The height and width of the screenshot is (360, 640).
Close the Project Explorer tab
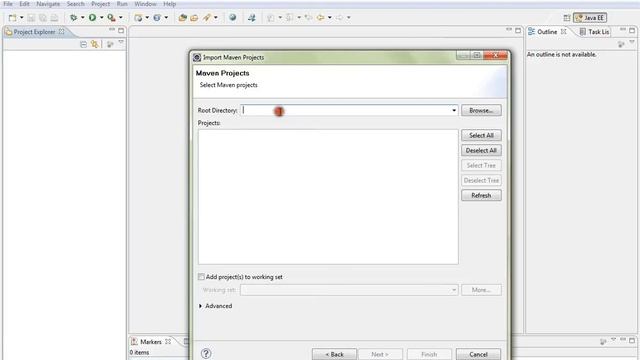click(x=61, y=31)
